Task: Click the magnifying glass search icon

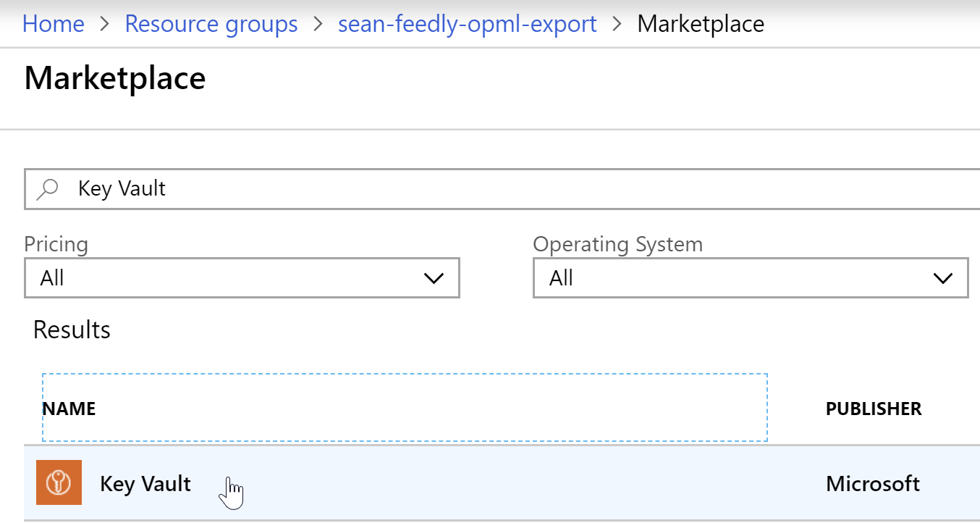Action: (48, 189)
